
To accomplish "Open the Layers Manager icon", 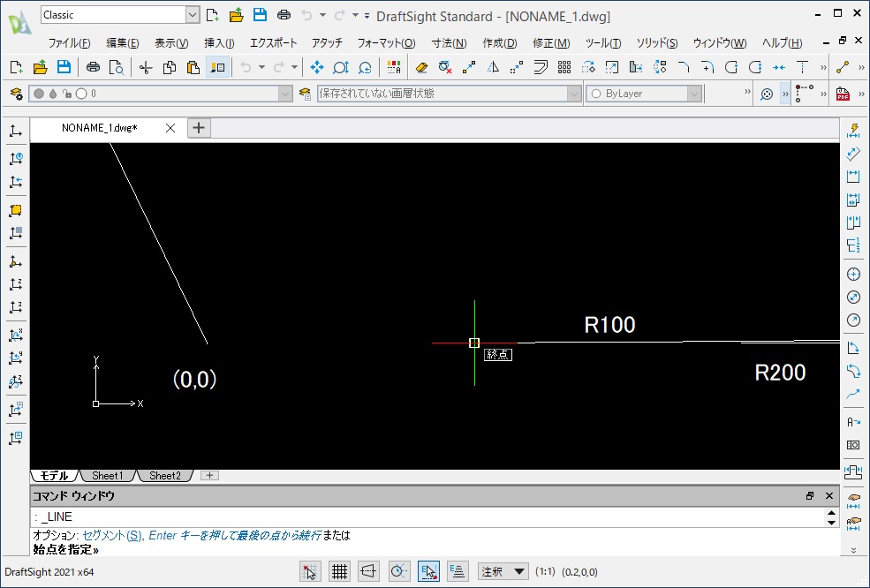I will [x=16, y=94].
